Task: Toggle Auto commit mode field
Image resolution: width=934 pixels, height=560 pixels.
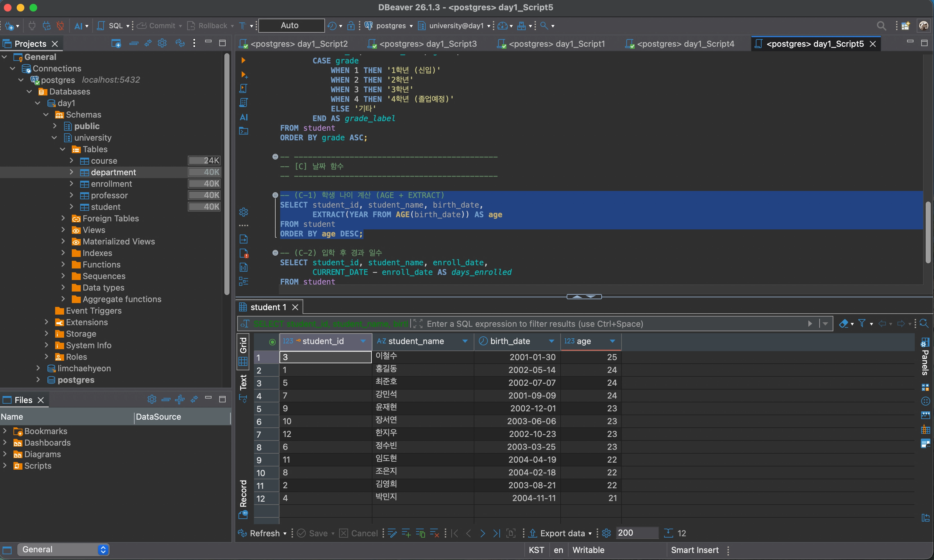Action: click(x=291, y=26)
